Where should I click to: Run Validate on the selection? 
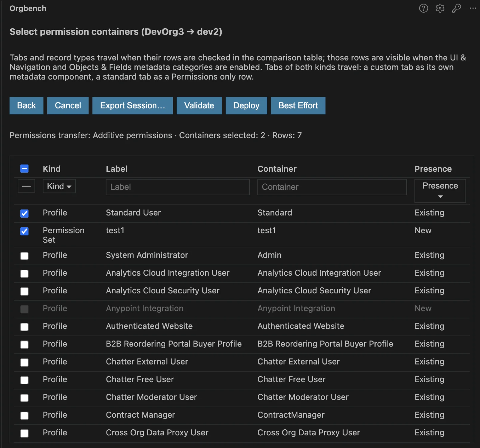199,105
